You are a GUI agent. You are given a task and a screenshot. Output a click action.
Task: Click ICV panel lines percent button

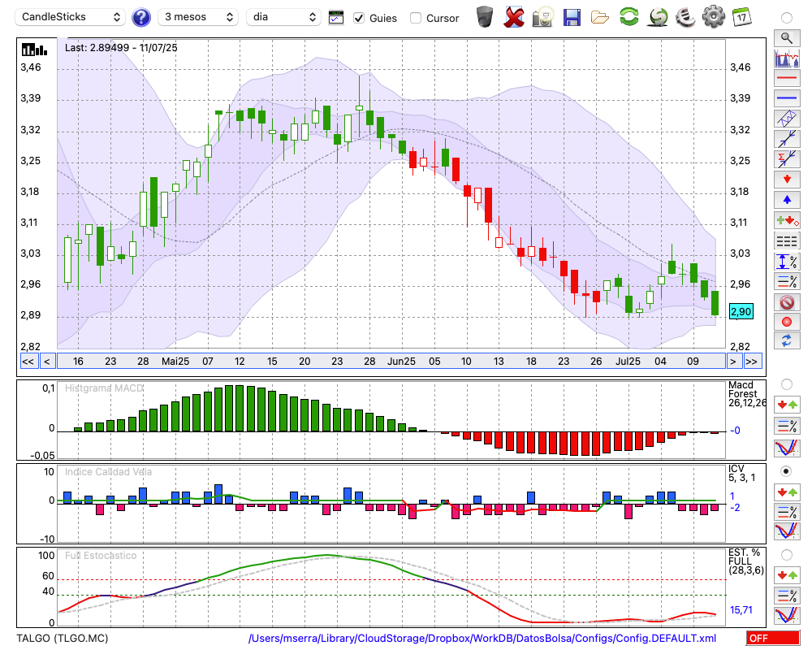click(x=787, y=512)
